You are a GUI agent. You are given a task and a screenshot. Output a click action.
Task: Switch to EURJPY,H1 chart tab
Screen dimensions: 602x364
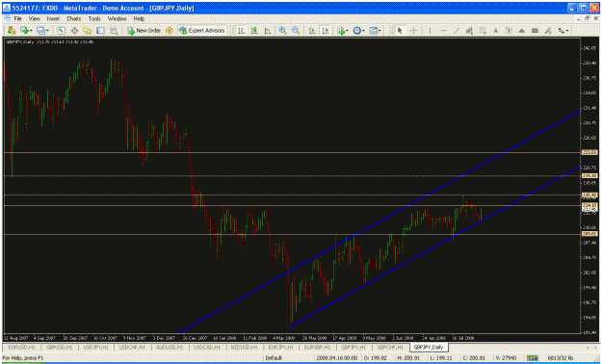pos(280,347)
